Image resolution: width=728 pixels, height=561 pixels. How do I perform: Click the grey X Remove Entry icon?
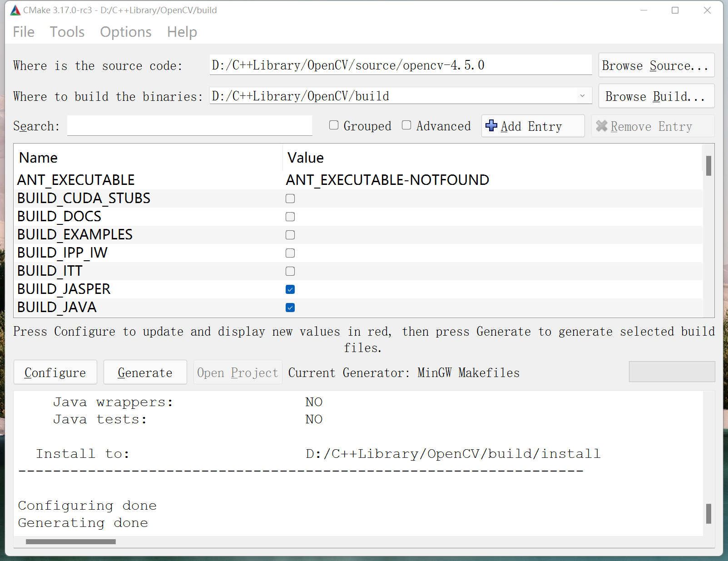pyautogui.click(x=602, y=126)
